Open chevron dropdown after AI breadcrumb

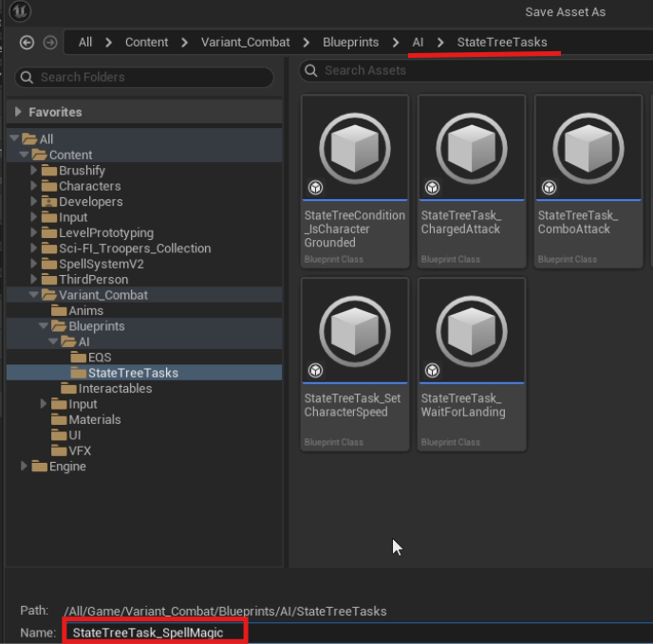click(440, 43)
